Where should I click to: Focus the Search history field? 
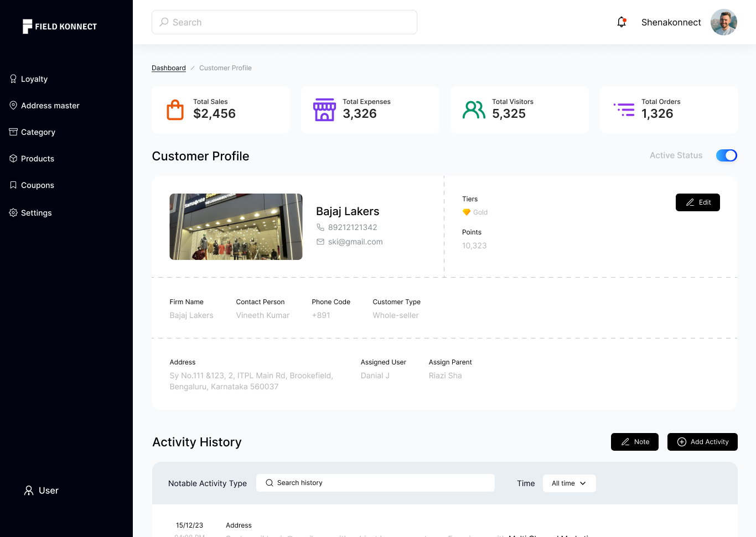(375, 483)
